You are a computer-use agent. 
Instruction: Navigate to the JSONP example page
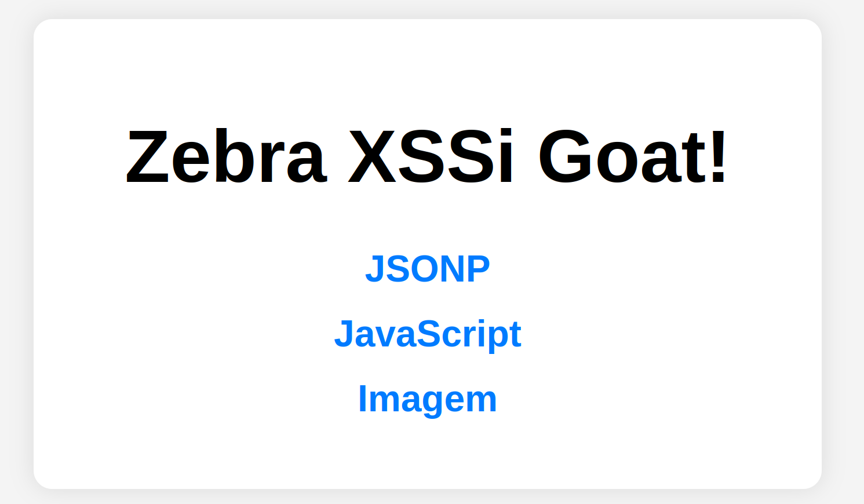pos(428,269)
